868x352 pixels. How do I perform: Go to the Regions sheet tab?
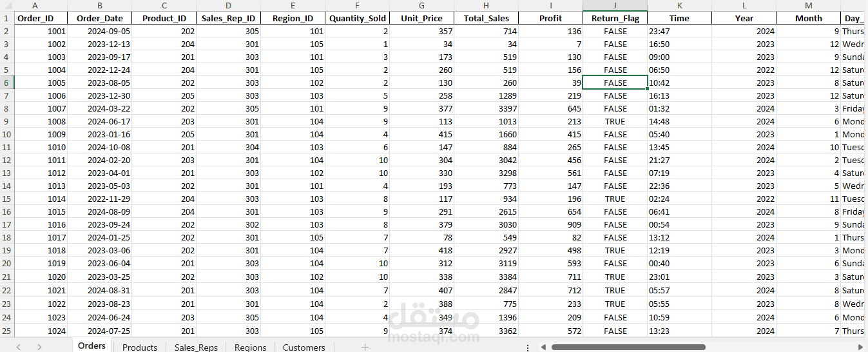coord(250,347)
